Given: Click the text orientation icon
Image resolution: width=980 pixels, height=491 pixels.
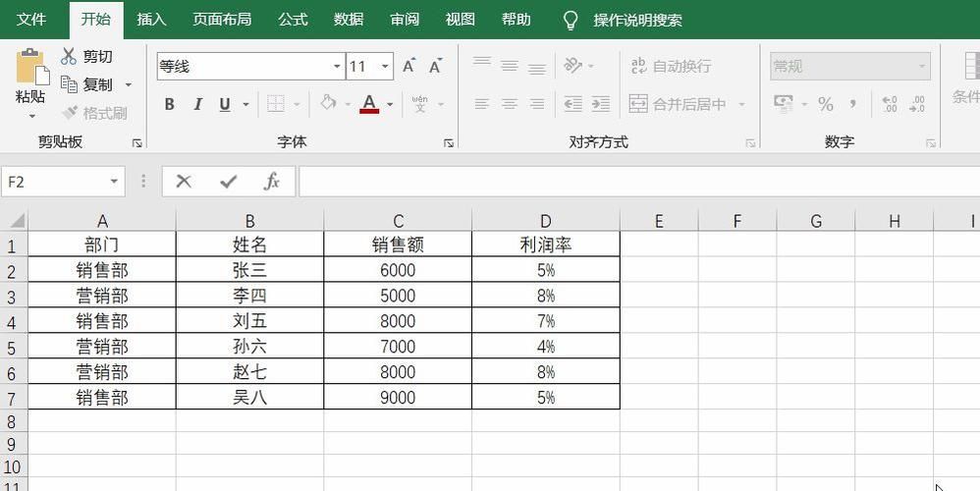Looking at the screenshot, I should click(x=572, y=65).
